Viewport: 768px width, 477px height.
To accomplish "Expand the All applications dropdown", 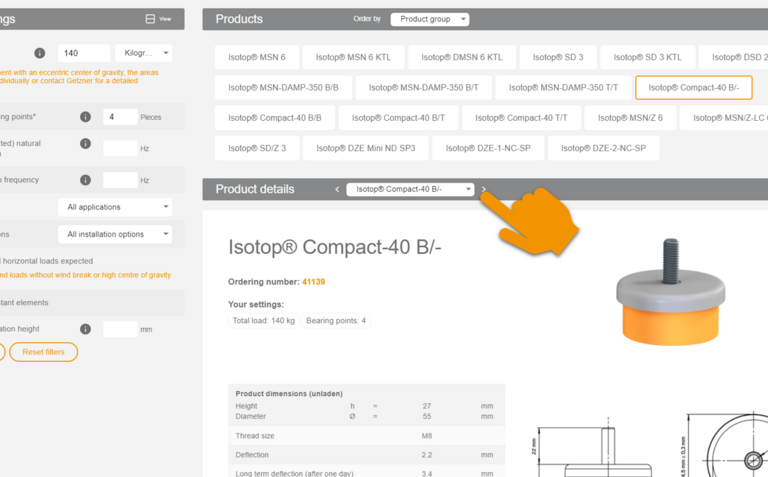I will coord(114,207).
